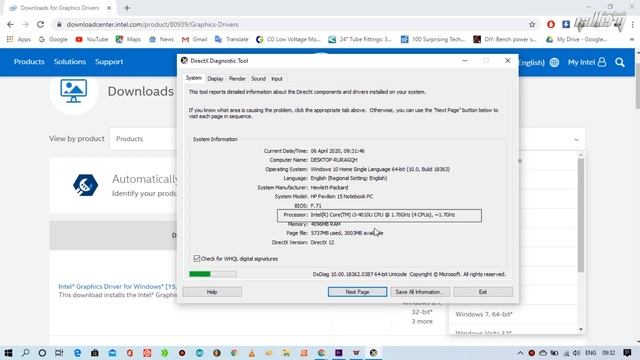Open Mail app from taskbar

click(x=112, y=353)
